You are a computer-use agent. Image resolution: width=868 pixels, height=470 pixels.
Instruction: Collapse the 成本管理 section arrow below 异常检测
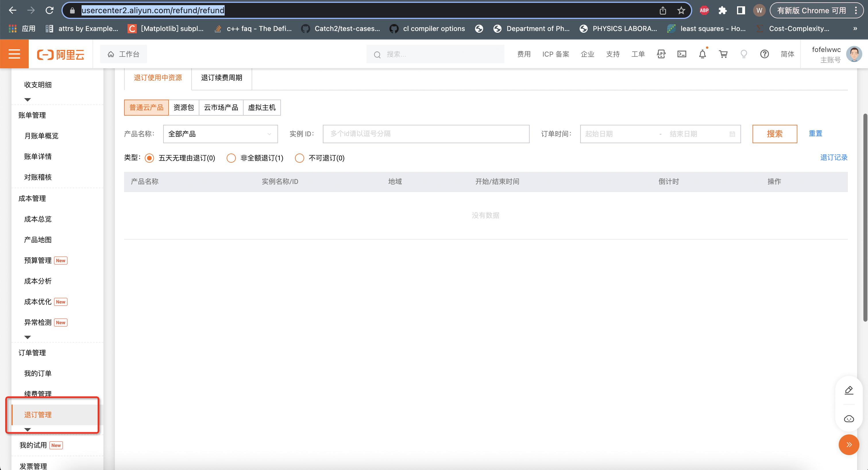28,337
